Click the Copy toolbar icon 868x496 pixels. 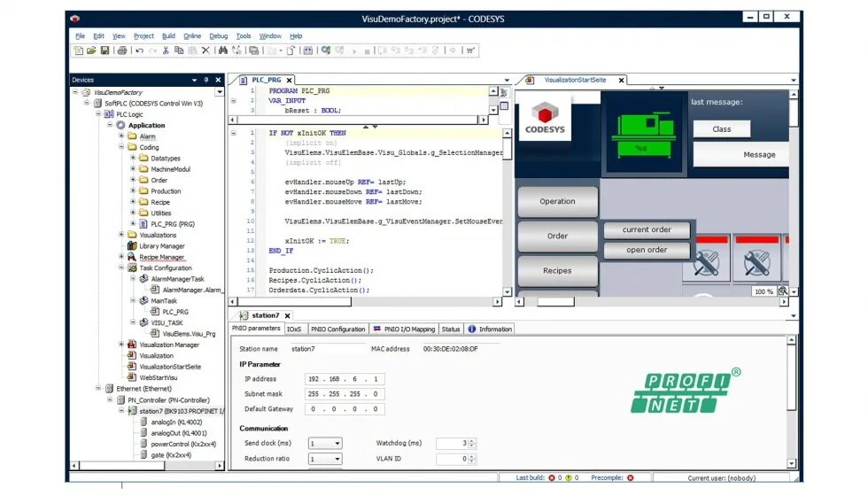click(x=179, y=50)
